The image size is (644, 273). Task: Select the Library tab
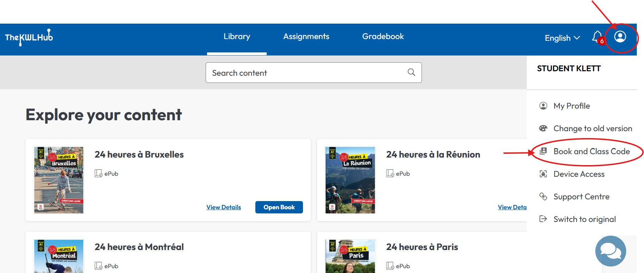pyautogui.click(x=237, y=37)
